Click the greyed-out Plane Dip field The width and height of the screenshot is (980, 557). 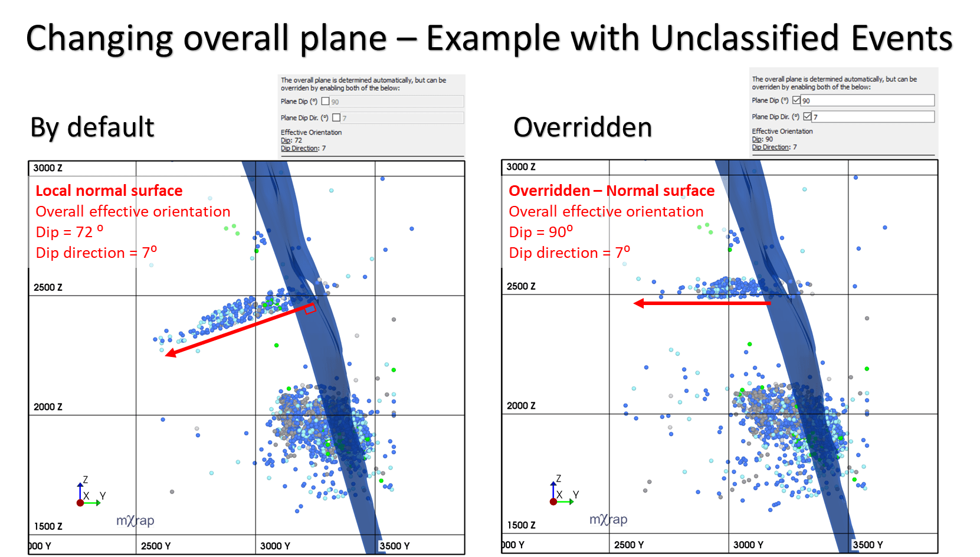coord(396,101)
